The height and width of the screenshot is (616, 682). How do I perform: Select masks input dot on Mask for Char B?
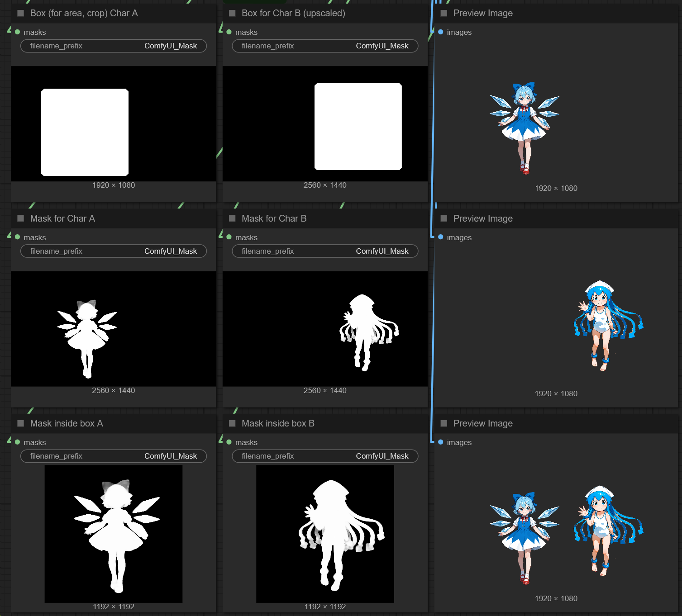pos(229,237)
